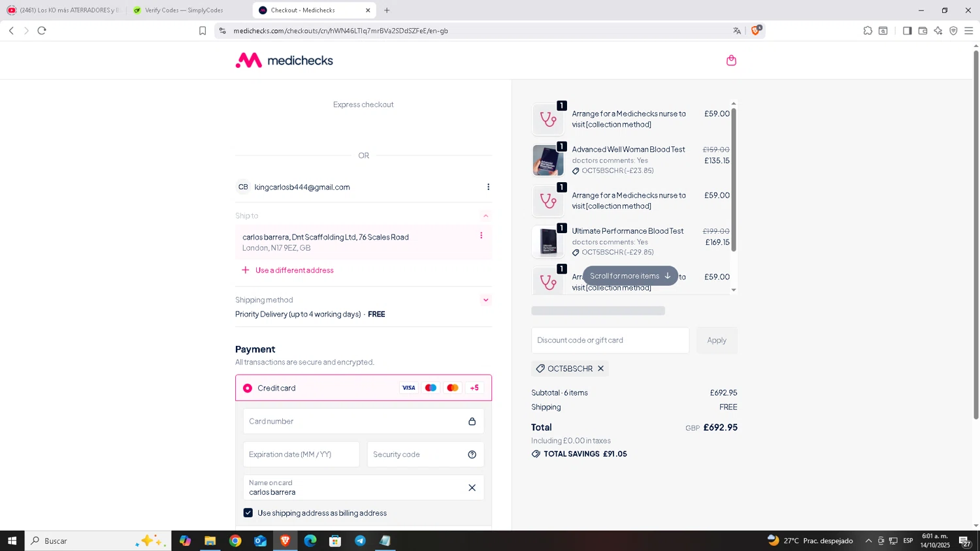Screen dimensions: 980x551
Task: Click Discount code or gift card field
Action: (x=610, y=340)
